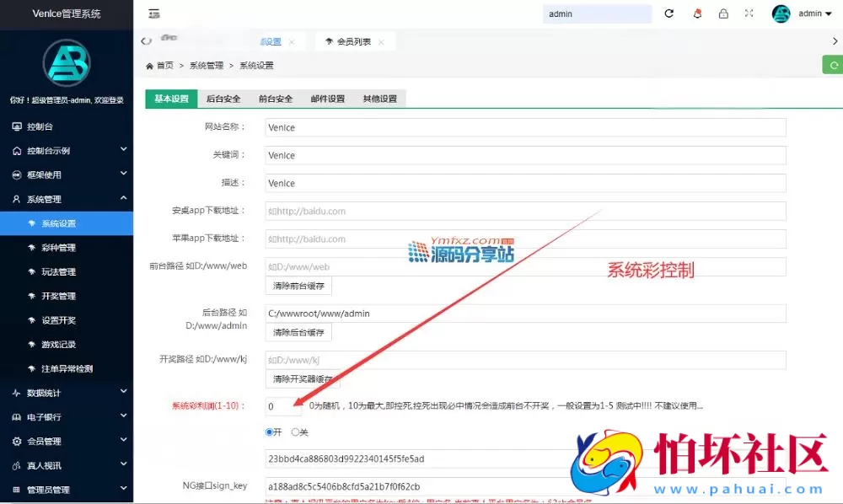
Task: Toggle fullscreen mode icon
Action: [x=749, y=13]
